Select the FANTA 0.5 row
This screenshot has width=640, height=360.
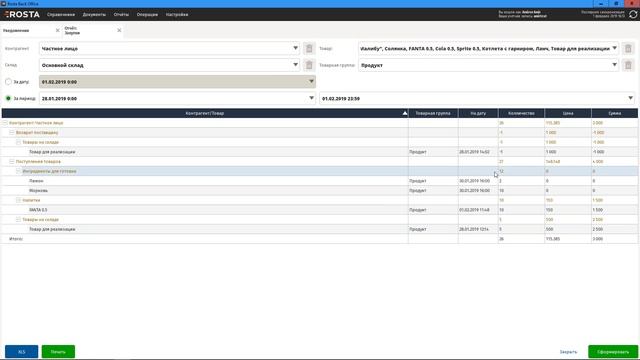tap(320, 210)
